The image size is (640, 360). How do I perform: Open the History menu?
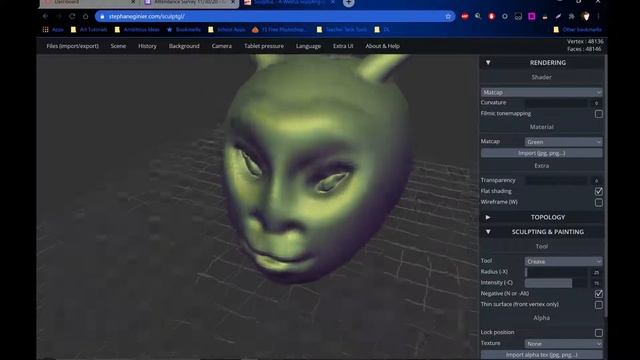click(147, 46)
